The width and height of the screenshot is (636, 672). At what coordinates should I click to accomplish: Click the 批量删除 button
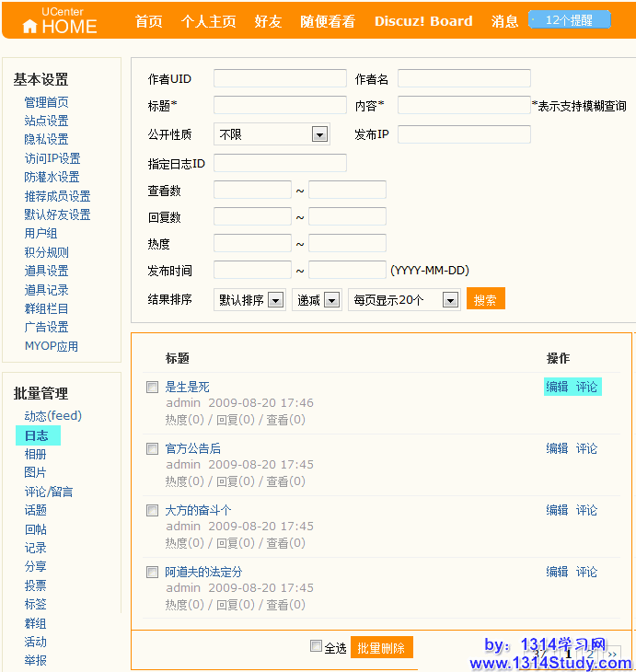(x=382, y=648)
